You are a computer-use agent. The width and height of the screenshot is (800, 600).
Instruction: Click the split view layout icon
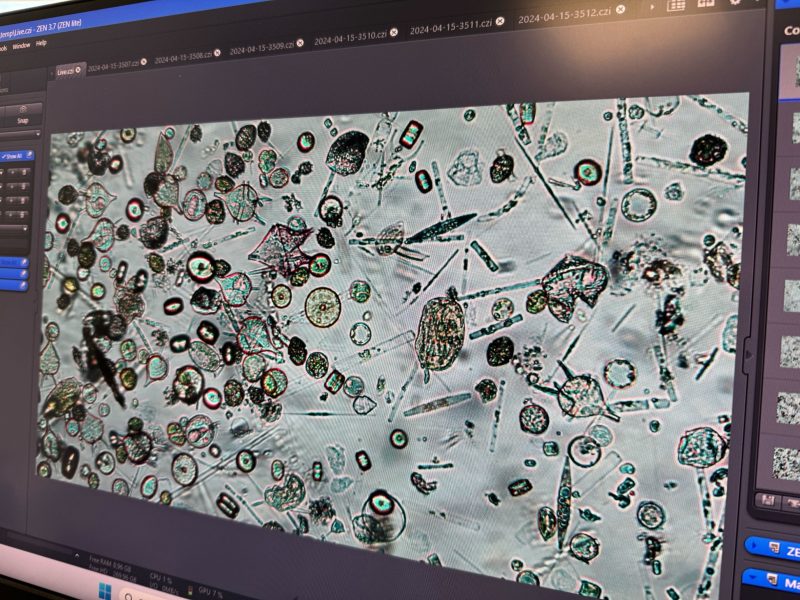[706, 3]
